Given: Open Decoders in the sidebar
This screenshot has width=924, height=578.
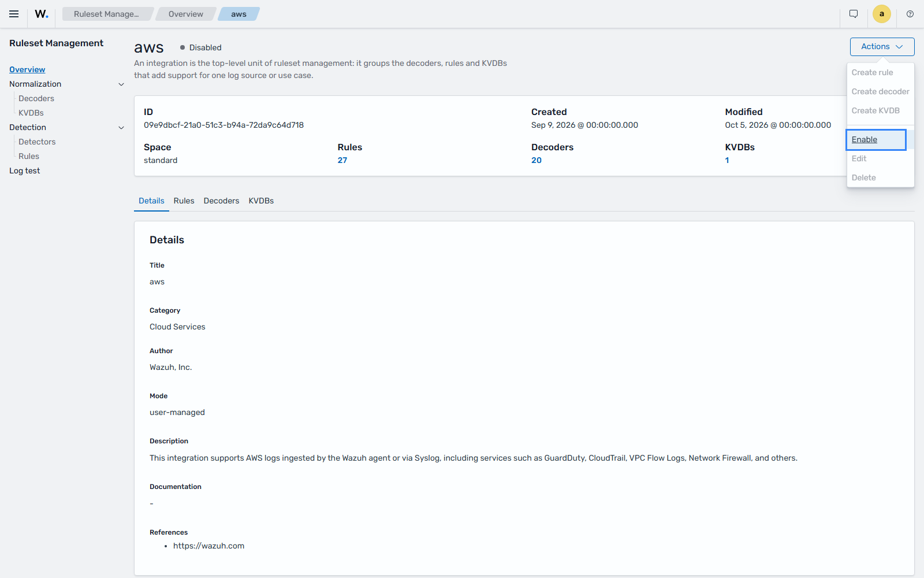Looking at the screenshot, I should (x=36, y=98).
